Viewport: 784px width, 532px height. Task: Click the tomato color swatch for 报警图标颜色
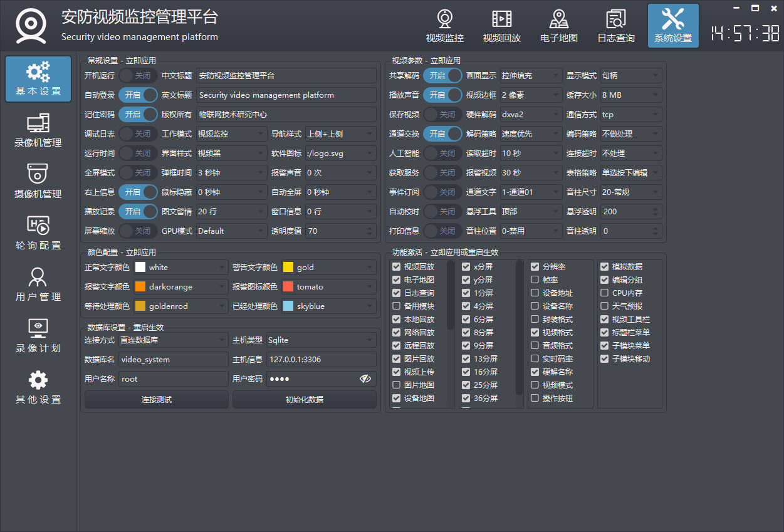coord(288,287)
